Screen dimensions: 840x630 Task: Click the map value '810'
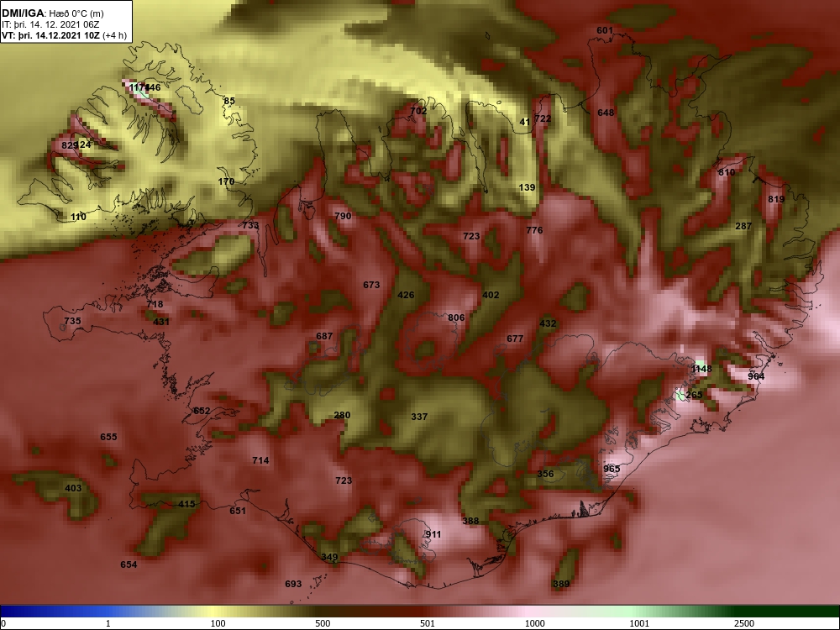coord(727,172)
